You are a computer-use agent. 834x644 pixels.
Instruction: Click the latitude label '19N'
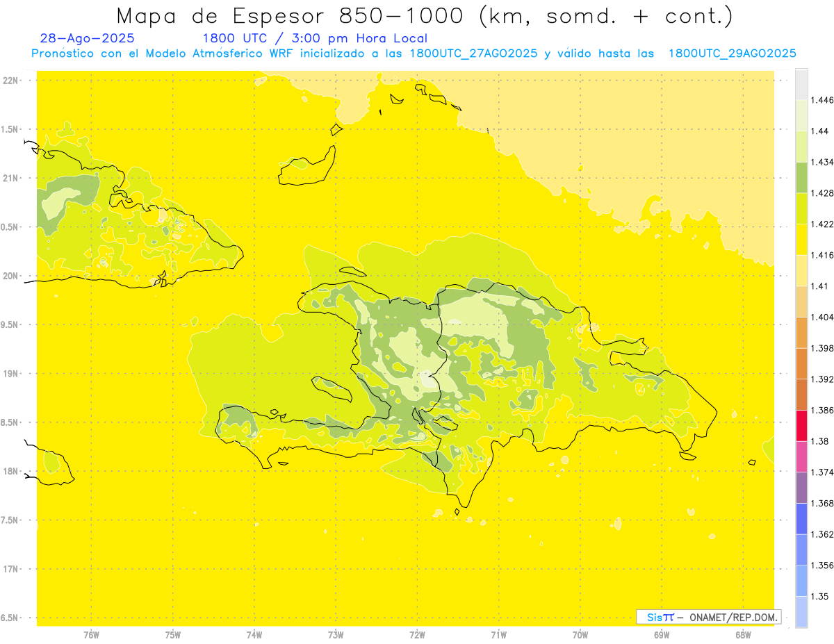click(x=11, y=373)
